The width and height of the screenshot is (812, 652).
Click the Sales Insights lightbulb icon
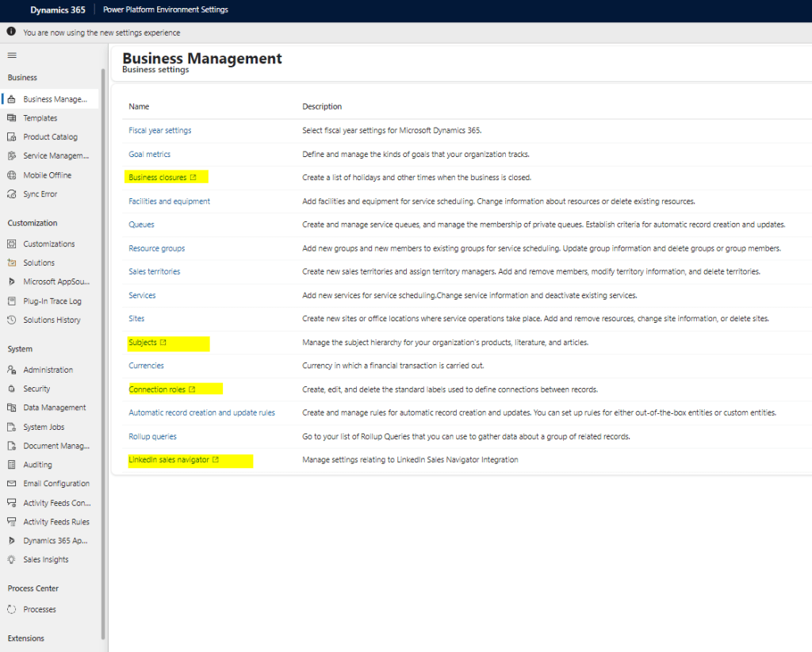12,560
